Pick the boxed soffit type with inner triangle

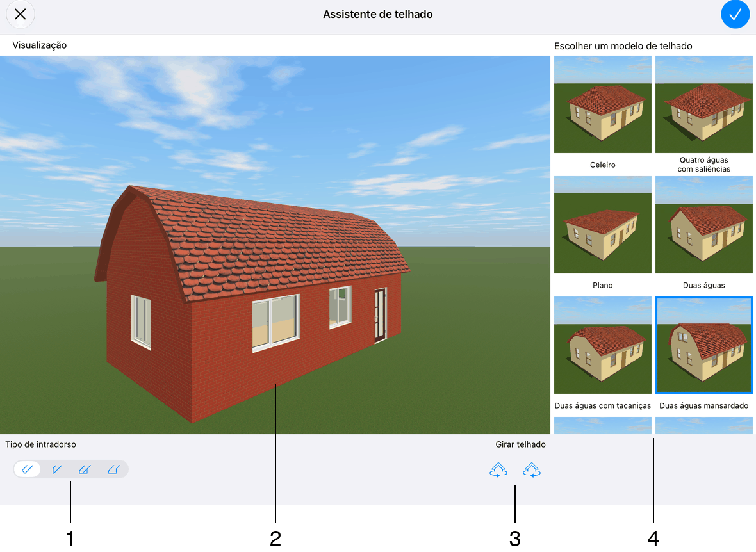[85, 469]
